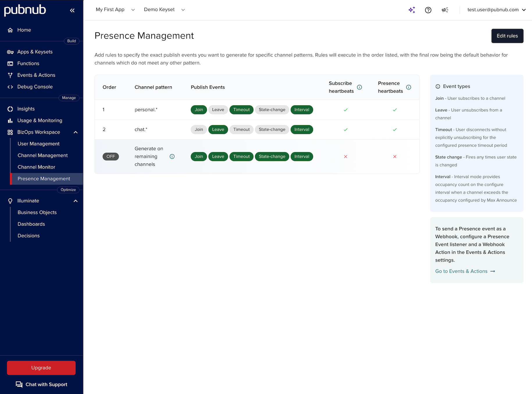Click the personal.* channel pattern cell
This screenshot has height=394, width=532.
click(146, 110)
